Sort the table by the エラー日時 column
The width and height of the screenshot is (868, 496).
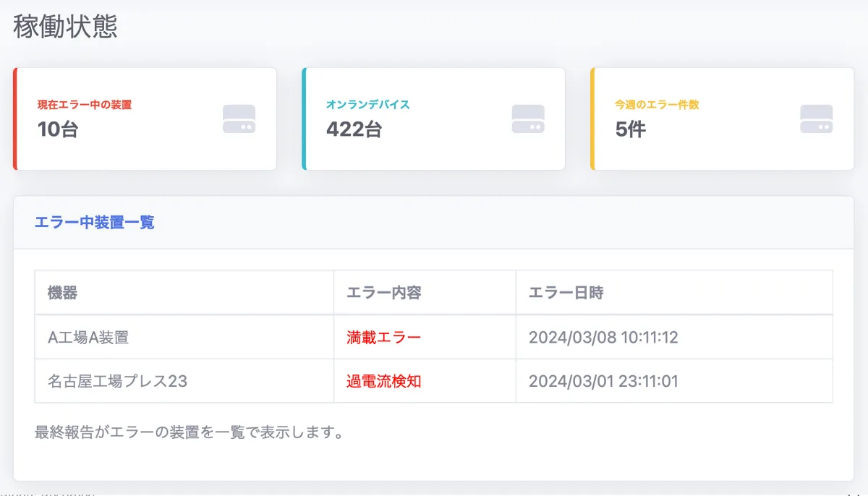click(561, 292)
